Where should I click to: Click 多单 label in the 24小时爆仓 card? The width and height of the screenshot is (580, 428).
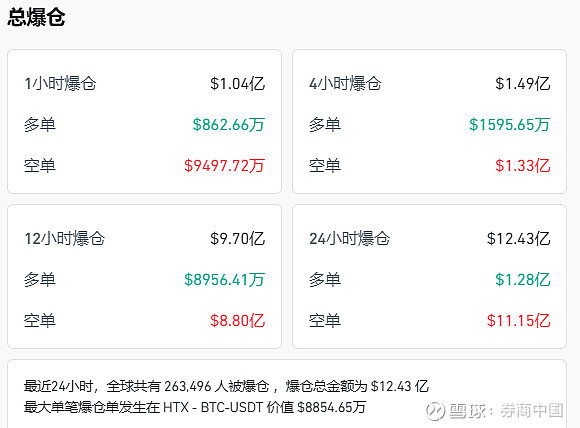pos(325,280)
